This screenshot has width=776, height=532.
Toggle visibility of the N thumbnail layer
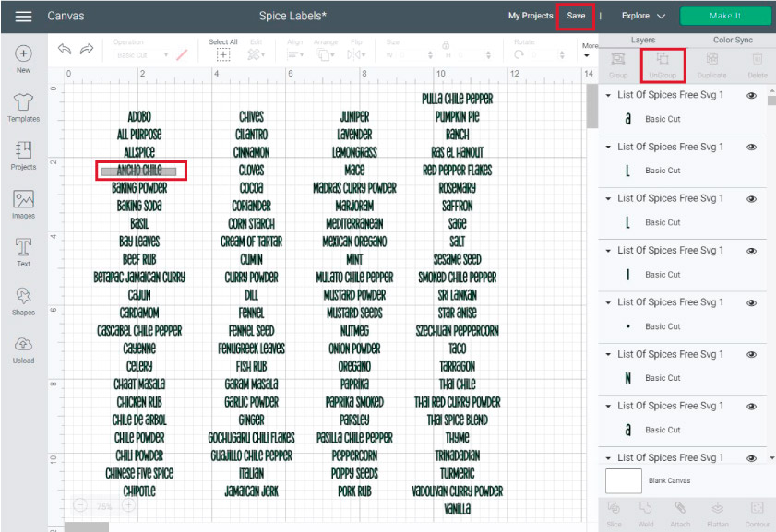[x=751, y=354]
